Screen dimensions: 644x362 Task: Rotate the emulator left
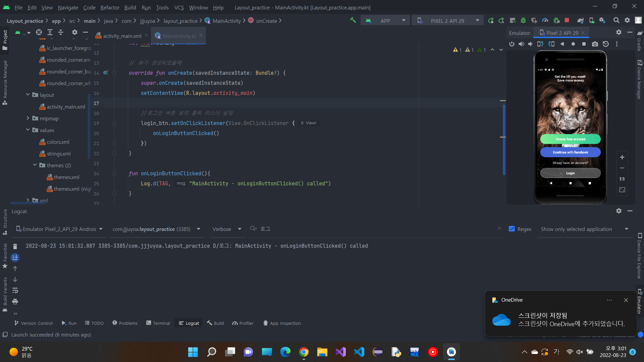click(540, 44)
